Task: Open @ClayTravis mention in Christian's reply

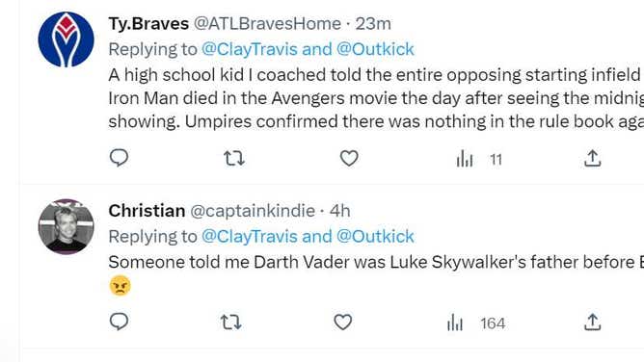Action: pyautogui.click(x=250, y=237)
